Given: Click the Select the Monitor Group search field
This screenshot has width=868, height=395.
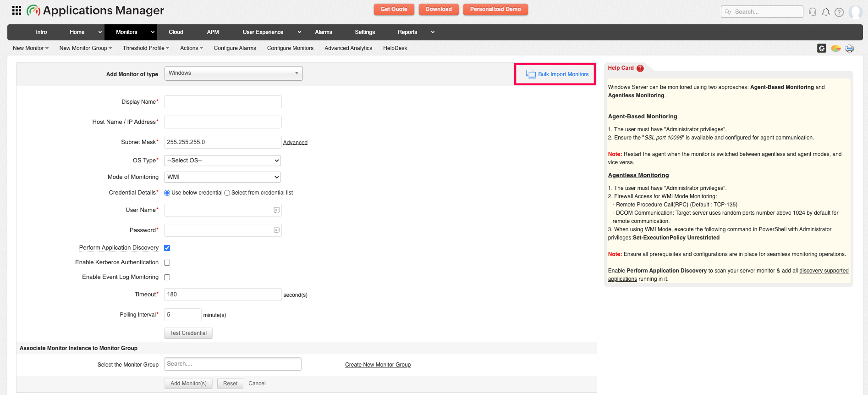Looking at the screenshot, I should tap(233, 364).
